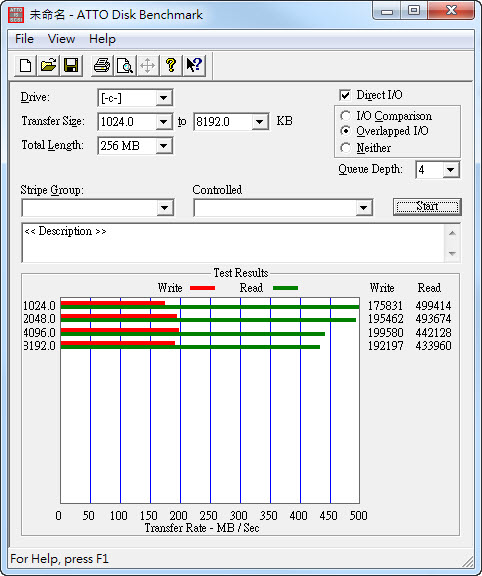Click green Read legend swatch
Viewport: 482px width, 576px height.
click(285, 288)
